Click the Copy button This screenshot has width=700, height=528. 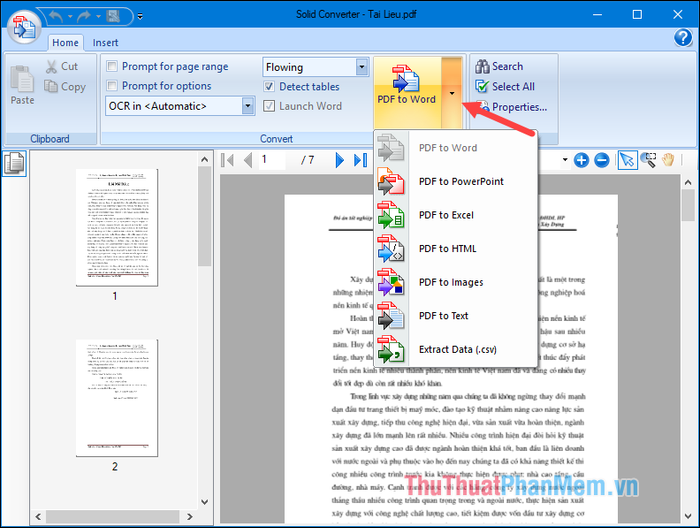click(65, 87)
